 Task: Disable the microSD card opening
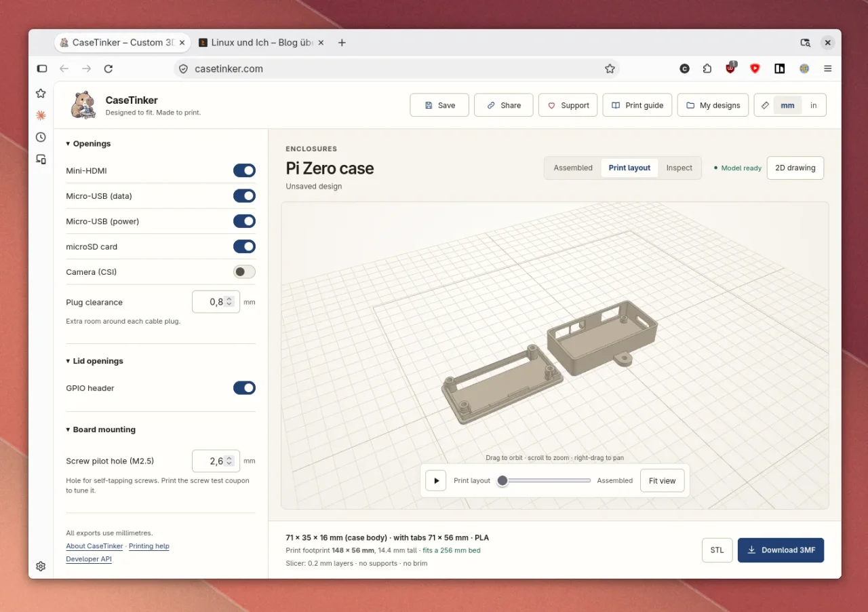tap(244, 246)
